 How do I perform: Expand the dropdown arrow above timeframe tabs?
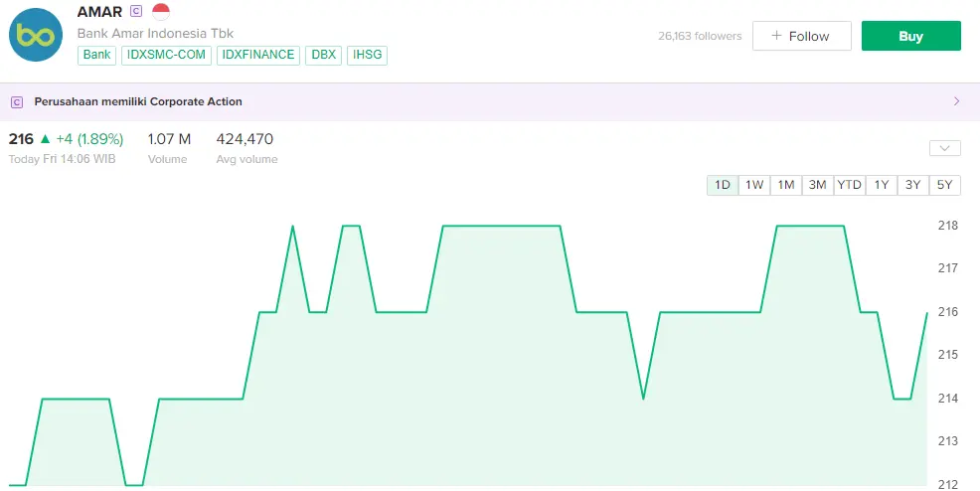[944, 148]
